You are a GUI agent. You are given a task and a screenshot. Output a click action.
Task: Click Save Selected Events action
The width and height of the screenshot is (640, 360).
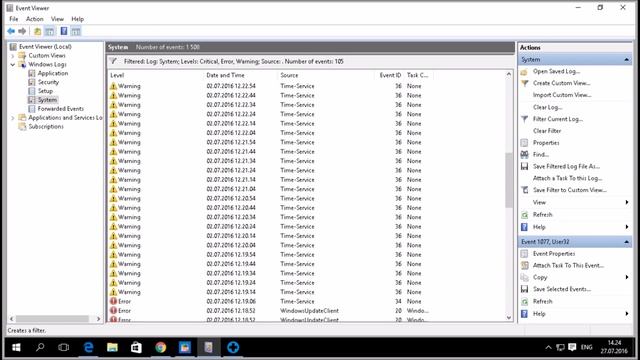562,289
